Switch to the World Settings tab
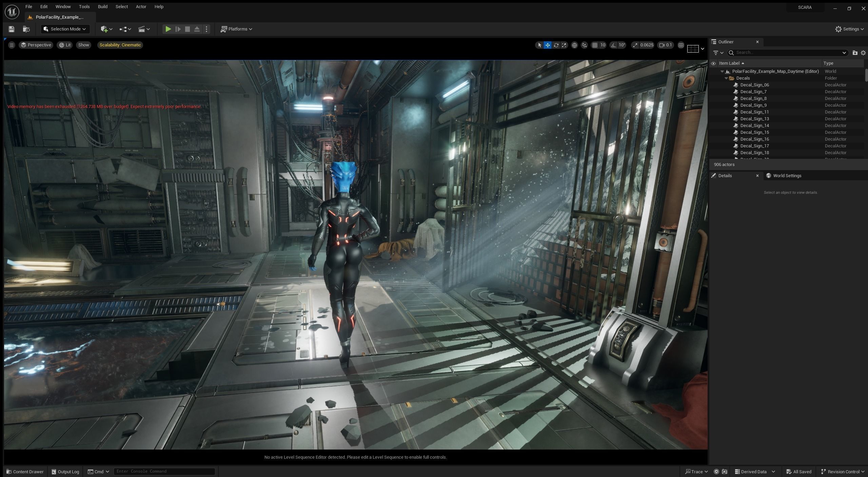 (787, 175)
